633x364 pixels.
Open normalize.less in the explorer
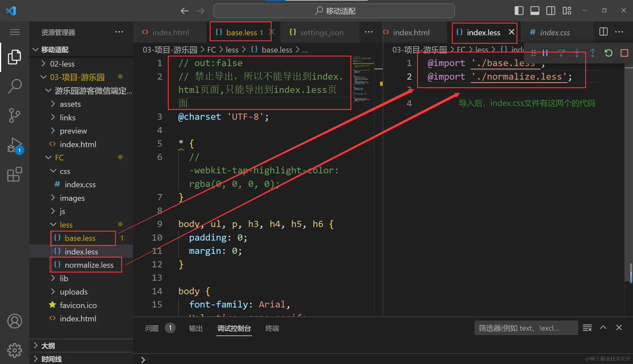tap(89, 265)
